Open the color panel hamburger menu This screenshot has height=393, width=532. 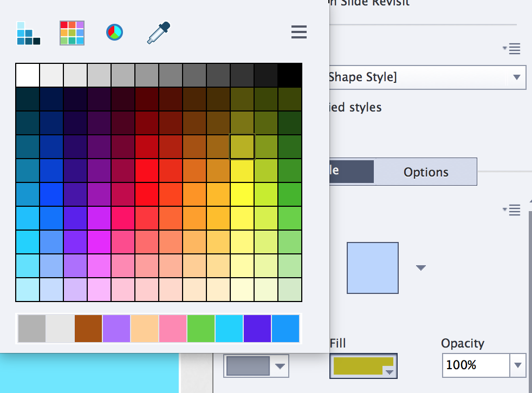click(x=299, y=32)
